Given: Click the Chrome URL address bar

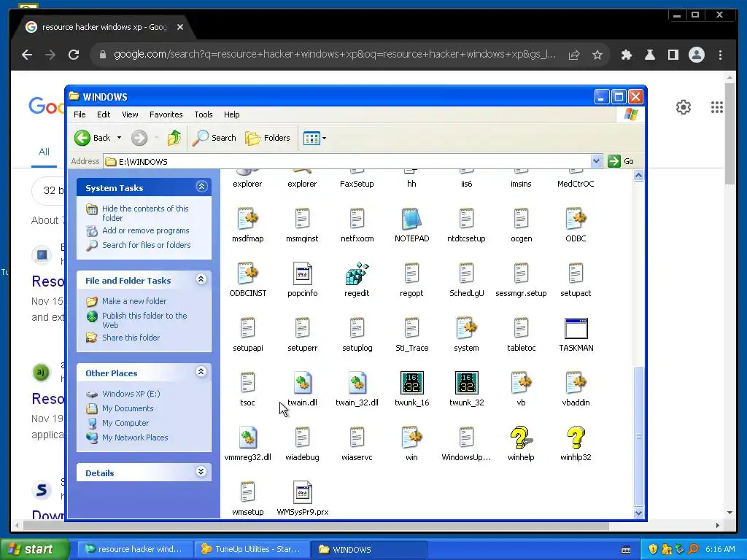Looking at the screenshot, I should coord(335,55).
